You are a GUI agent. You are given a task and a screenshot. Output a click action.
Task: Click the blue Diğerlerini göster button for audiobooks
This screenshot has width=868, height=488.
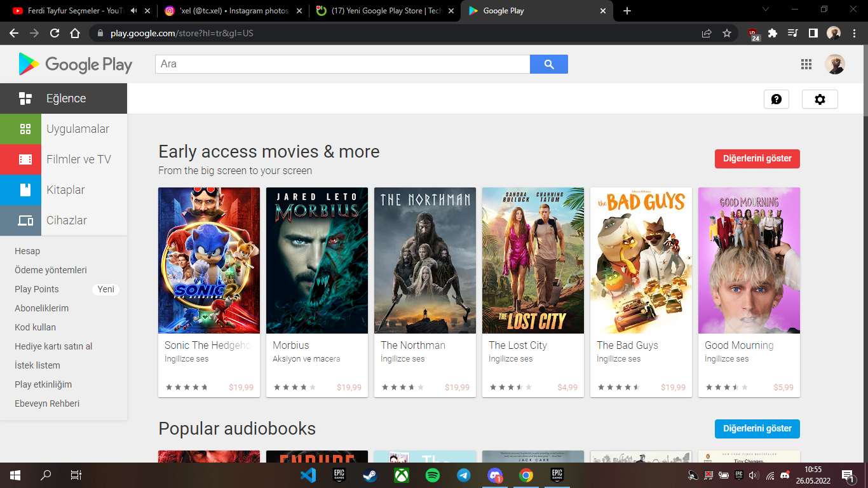[x=757, y=429]
